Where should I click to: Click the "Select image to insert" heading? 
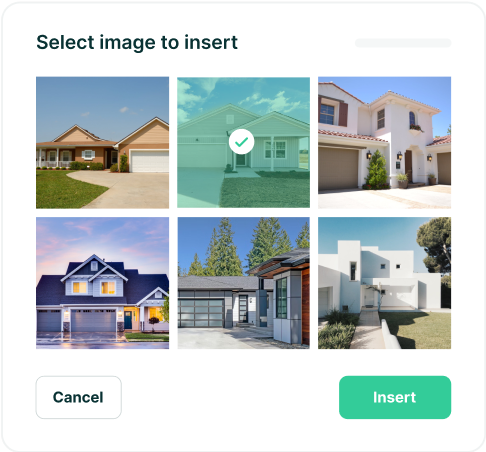coord(137,42)
